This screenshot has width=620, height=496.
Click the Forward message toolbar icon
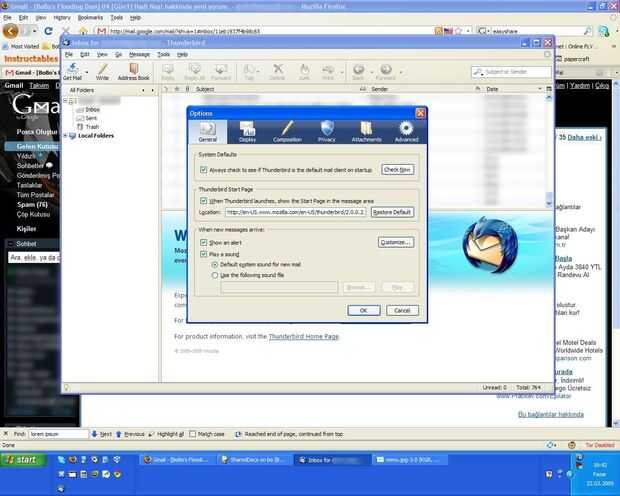click(x=221, y=72)
